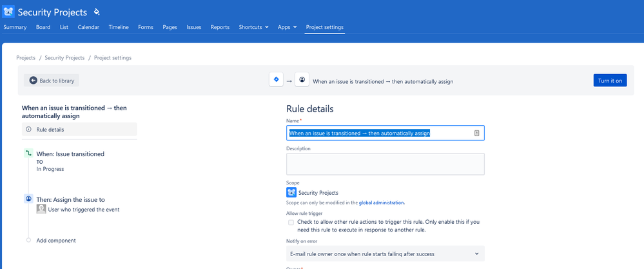Click the Rule details heading
This screenshot has width=644, height=269.
[309, 109]
